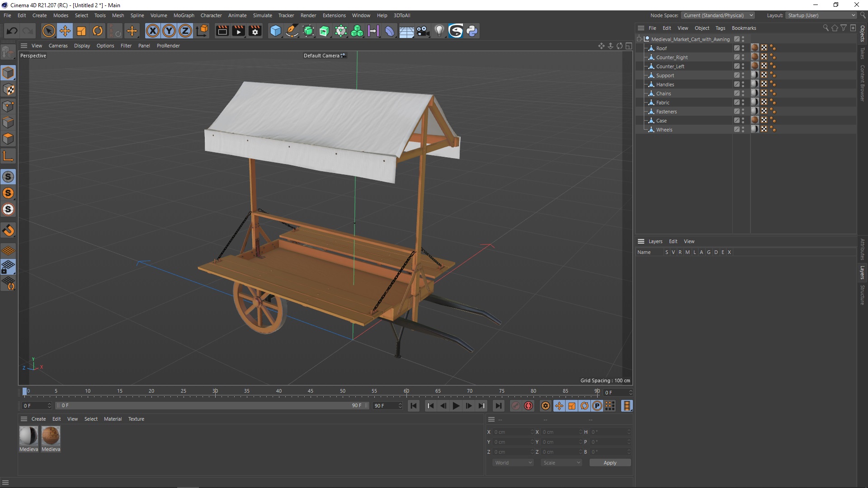Switch to Texture mode
Screen dimensions: 868x488
[8, 89]
